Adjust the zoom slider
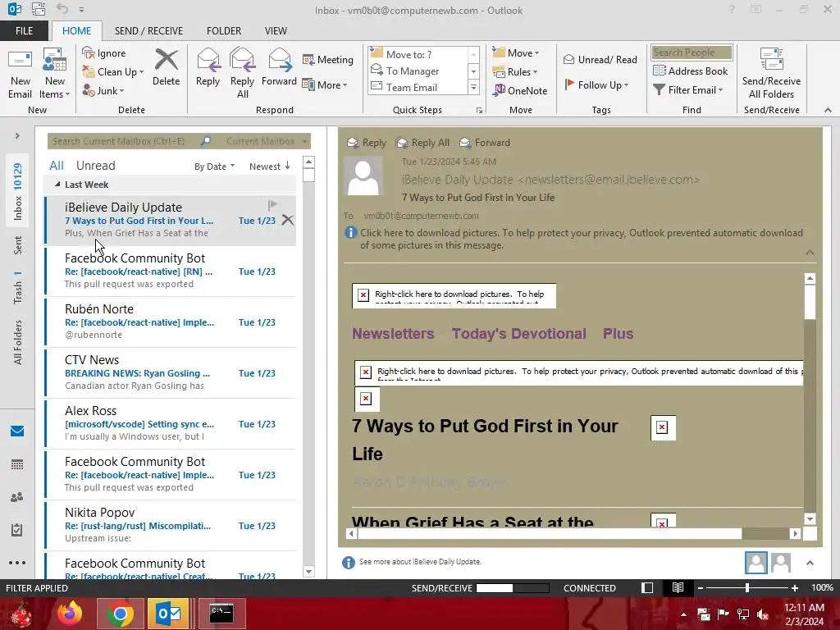Image resolution: width=840 pixels, height=630 pixels. coord(747,588)
